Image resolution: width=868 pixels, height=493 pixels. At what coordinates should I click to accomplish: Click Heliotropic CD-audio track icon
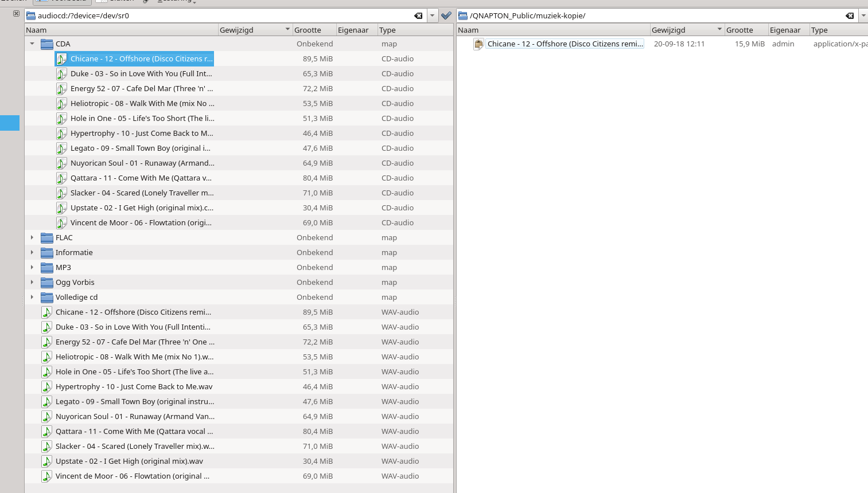pos(61,103)
